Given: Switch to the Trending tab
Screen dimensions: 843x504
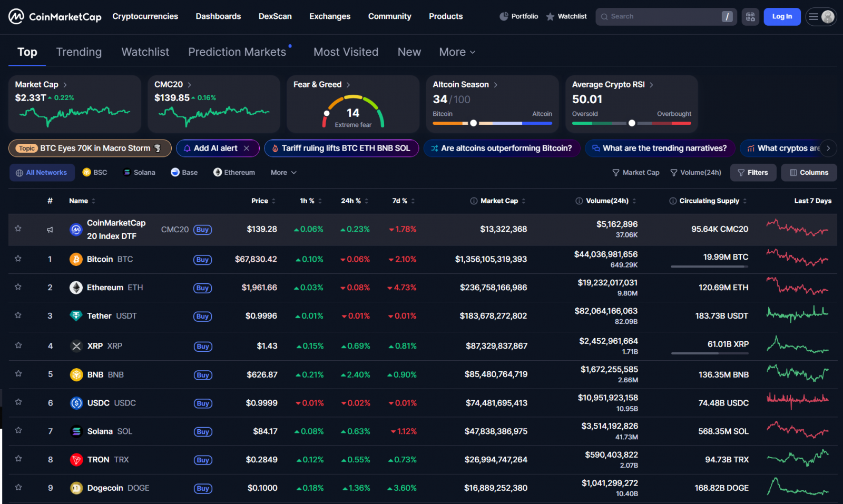Looking at the screenshot, I should tap(79, 52).
